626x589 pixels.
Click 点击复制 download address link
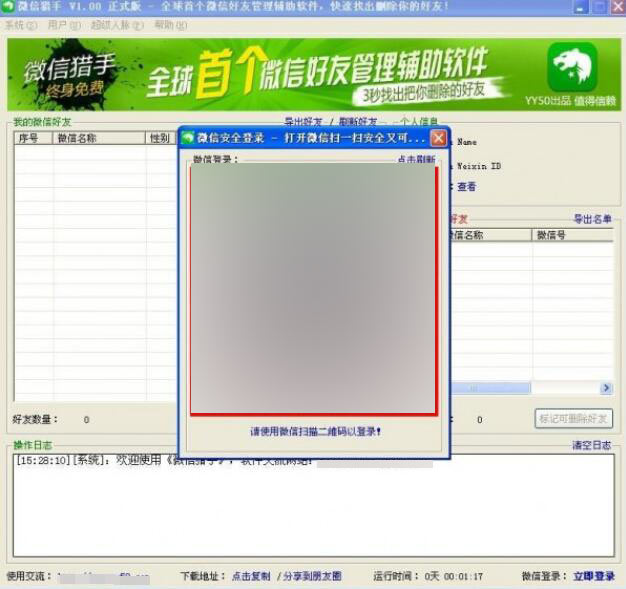pos(251,576)
